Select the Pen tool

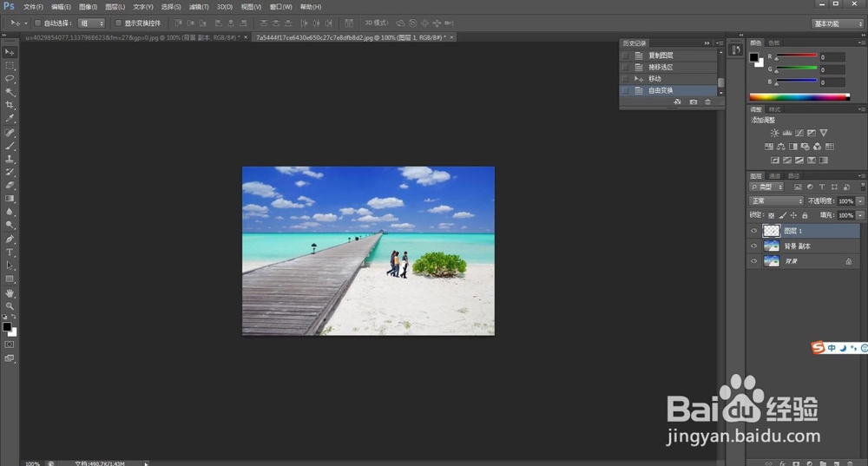coord(10,240)
